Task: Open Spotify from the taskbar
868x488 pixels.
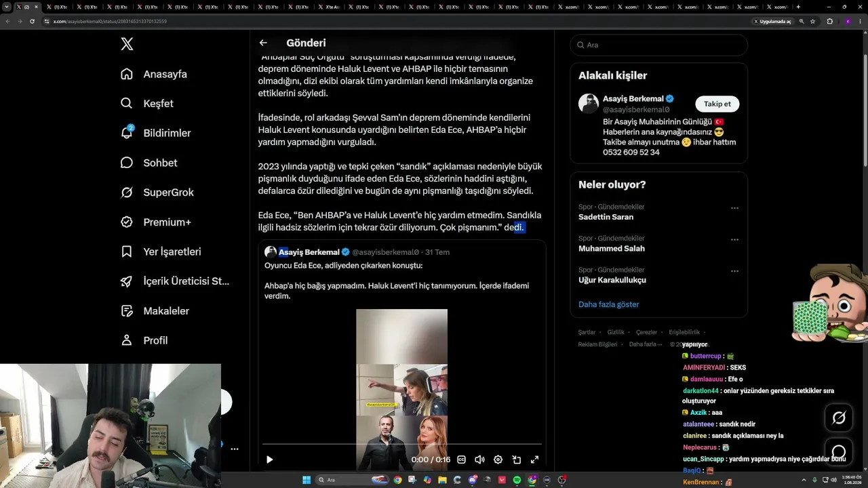Action: click(x=517, y=480)
